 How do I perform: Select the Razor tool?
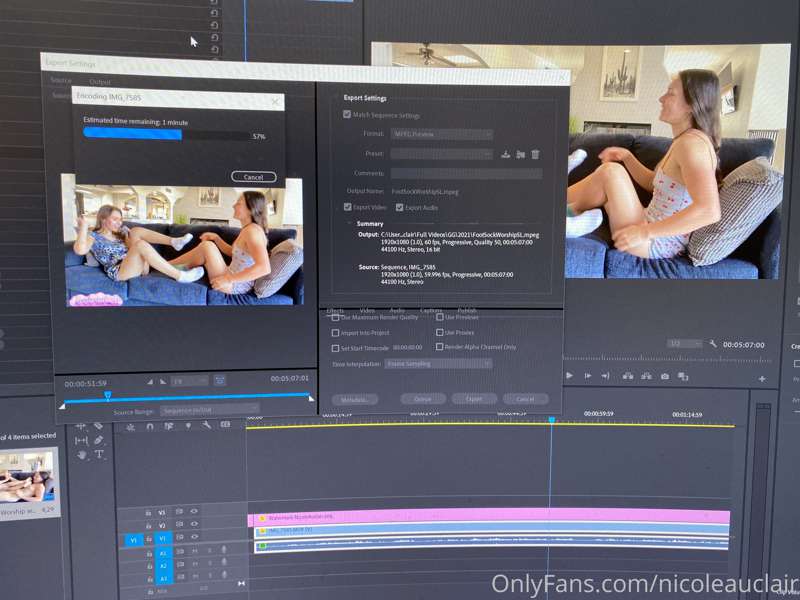click(98, 426)
